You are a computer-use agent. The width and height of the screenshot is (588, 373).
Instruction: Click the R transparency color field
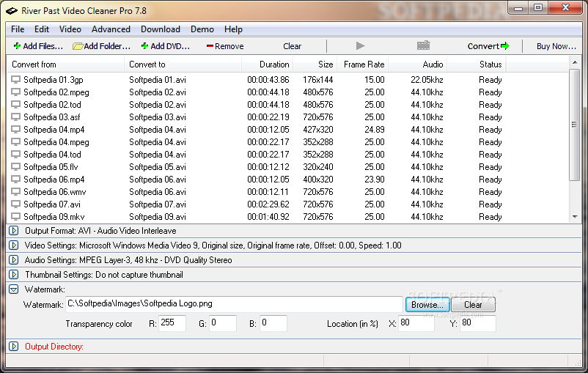tap(172, 323)
